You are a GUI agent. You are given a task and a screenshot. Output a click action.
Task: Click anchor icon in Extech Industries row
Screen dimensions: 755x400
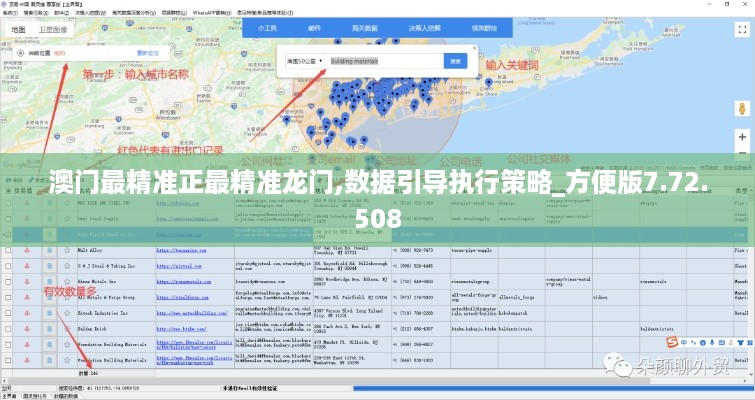27,313
